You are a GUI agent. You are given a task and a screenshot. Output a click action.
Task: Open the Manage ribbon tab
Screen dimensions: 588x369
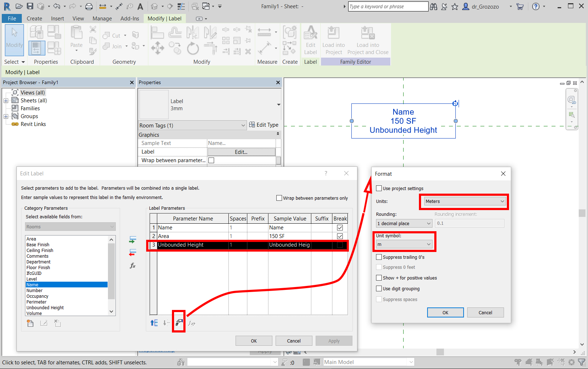[x=102, y=18]
